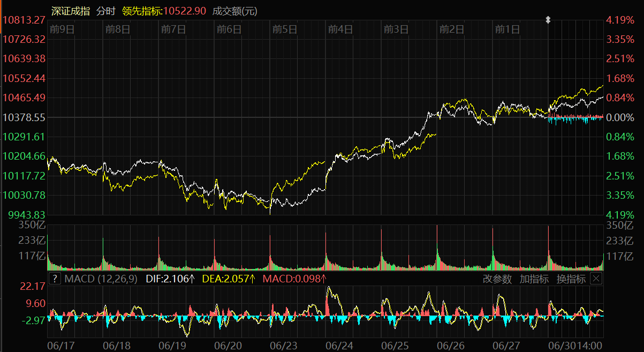Screen dimensions: 644x352
Task: Click the 06/27 date on time axis
Action: [506, 345]
